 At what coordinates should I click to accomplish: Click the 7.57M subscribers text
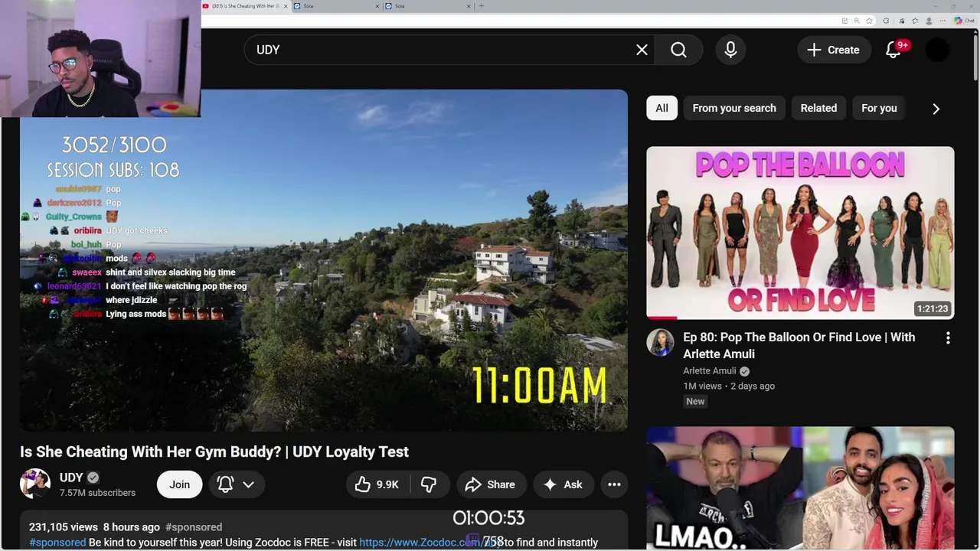coord(97,493)
